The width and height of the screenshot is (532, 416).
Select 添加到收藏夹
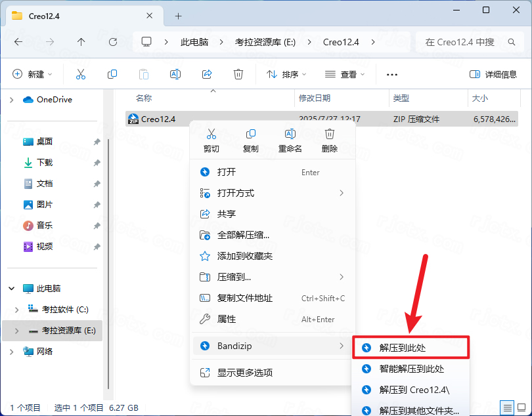(273, 256)
